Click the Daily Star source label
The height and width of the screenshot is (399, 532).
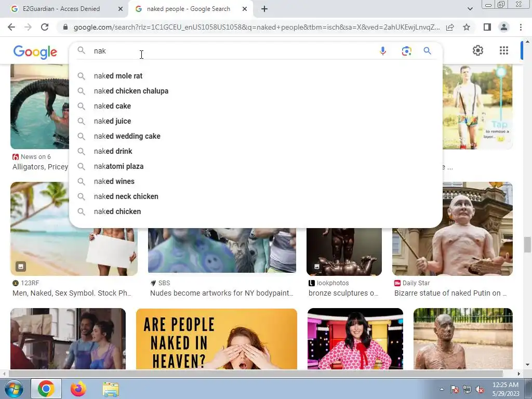coord(412,283)
